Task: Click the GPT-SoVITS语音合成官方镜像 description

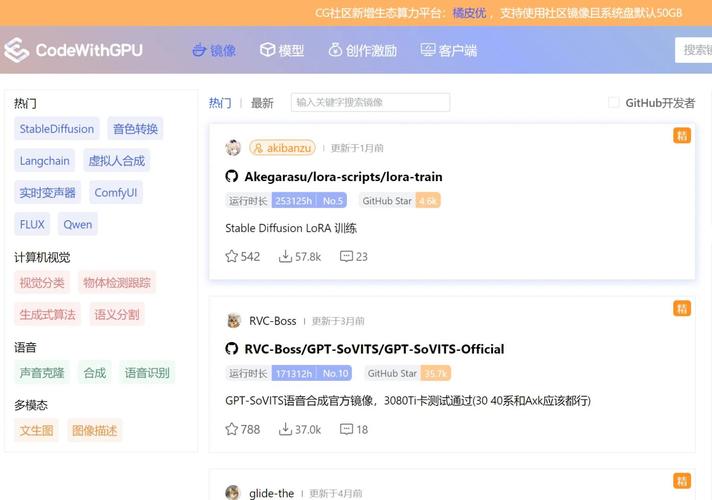Action: point(408,401)
